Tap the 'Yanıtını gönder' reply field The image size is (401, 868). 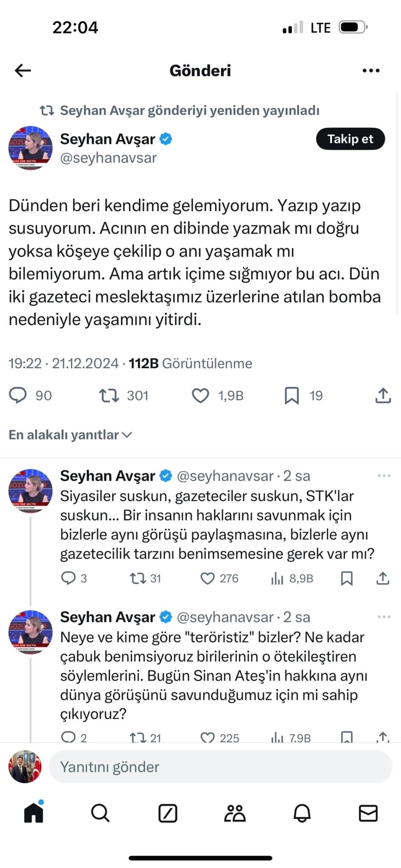(x=221, y=767)
